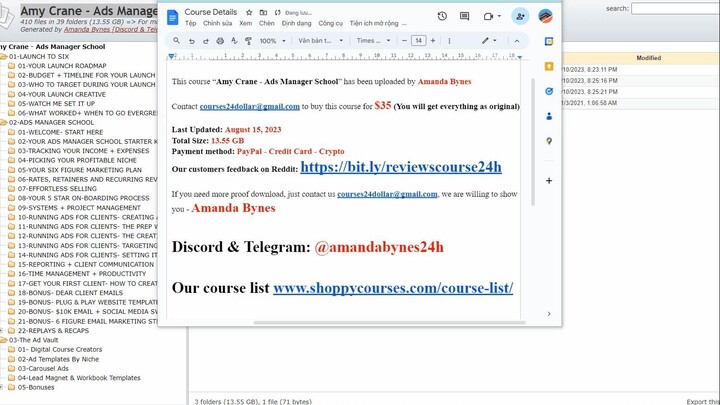This screenshot has height=405, width=720.
Task: Start a video meeting camera icon
Action: coord(488,17)
